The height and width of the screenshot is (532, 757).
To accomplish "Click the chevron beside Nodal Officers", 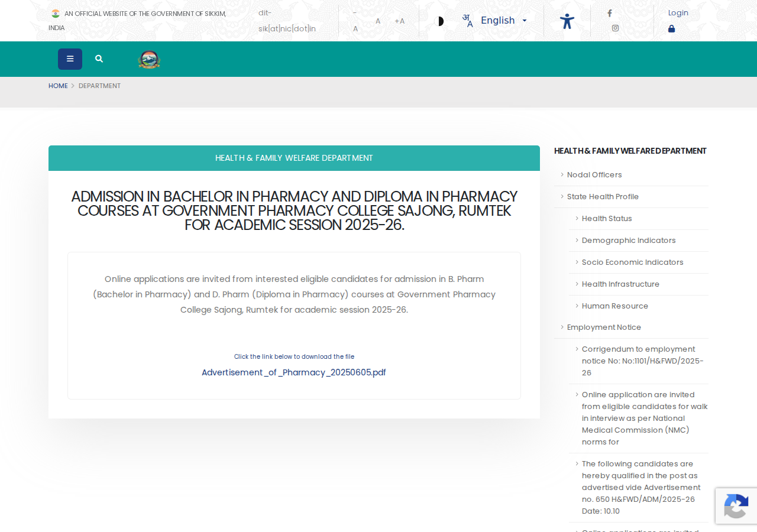I will (562, 174).
